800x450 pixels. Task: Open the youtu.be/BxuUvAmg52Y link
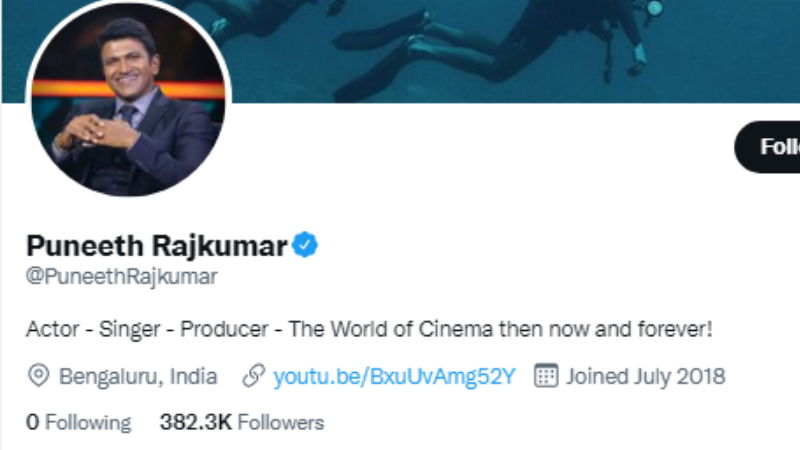pyautogui.click(x=394, y=377)
